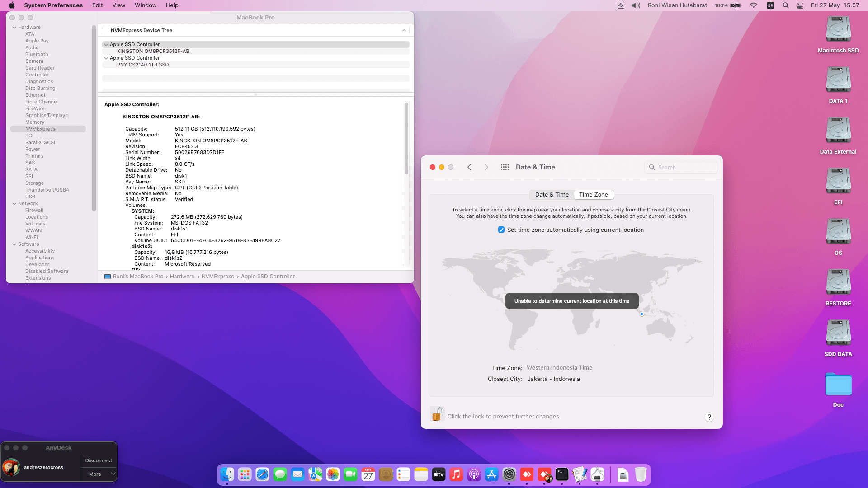Switch to the Date & Time tab
The height and width of the screenshot is (488, 868).
click(552, 195)
